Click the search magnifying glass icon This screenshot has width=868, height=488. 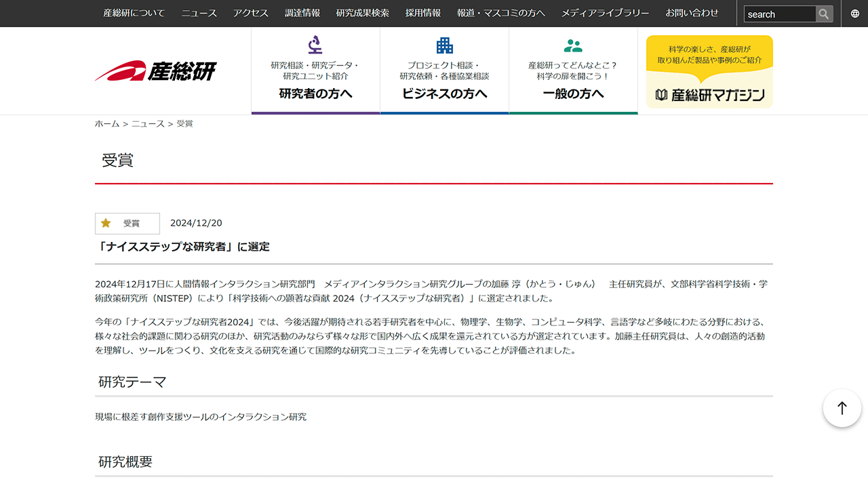click(824, 14)
